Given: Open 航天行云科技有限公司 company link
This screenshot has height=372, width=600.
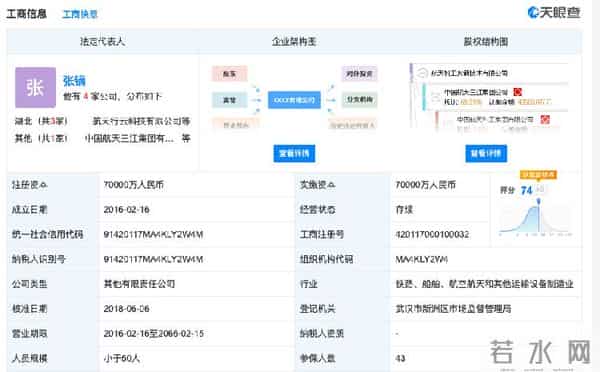Looking at the screenshot, I should (137, 121).
